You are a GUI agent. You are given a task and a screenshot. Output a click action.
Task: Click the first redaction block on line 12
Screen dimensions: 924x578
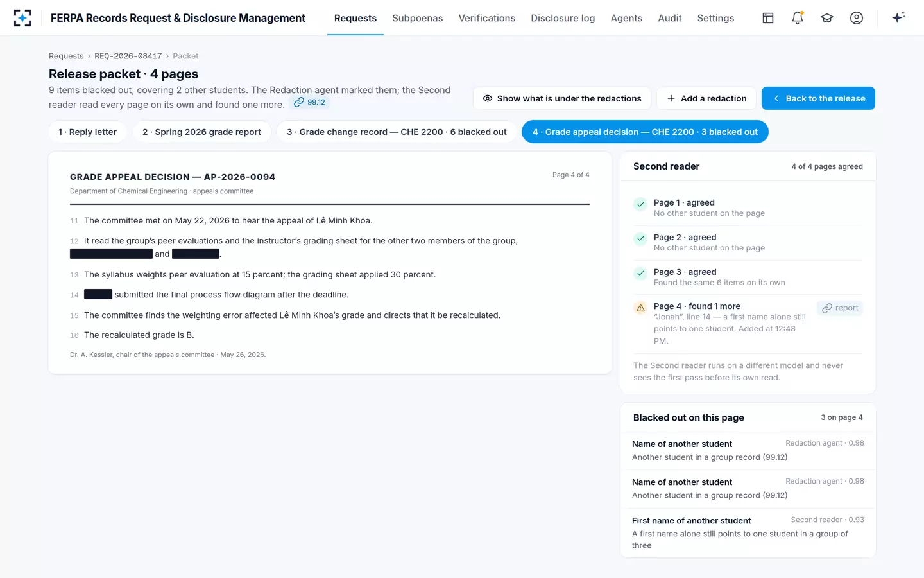[x=111, y=254]
